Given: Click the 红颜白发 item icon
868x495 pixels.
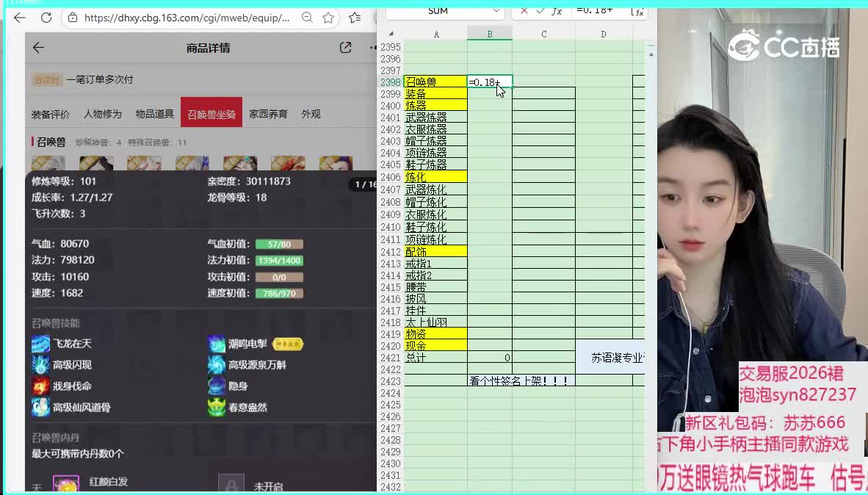Looking at the screenshot, I should pyautogui.click(x=66, y=484).
